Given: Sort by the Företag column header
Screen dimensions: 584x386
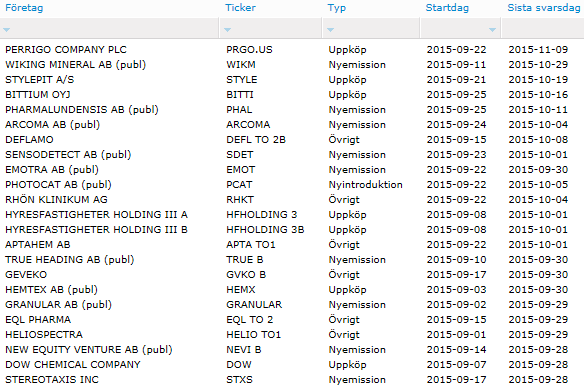Looking at the screenshot, I should point(24,8).
